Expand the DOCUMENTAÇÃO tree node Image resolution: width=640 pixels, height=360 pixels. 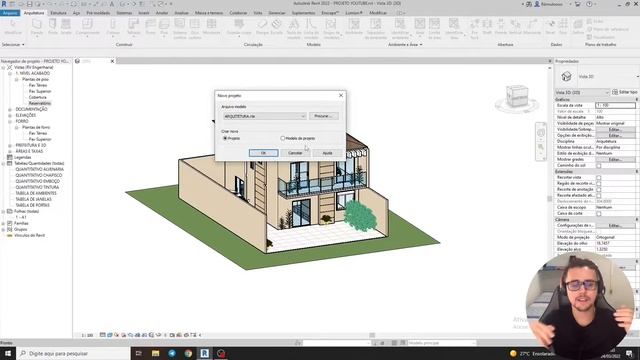[x=10, y=109]
